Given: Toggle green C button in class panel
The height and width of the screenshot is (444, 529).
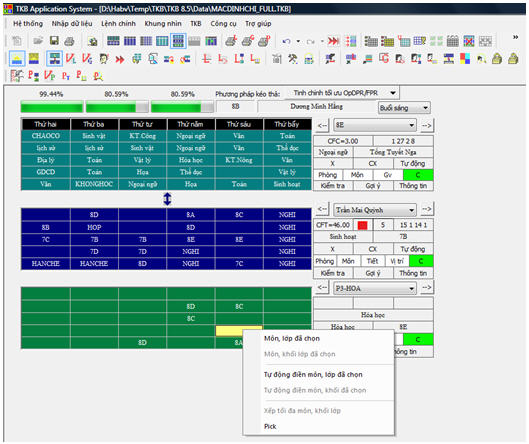Looking at the screenshot, I should pos(418,175).
